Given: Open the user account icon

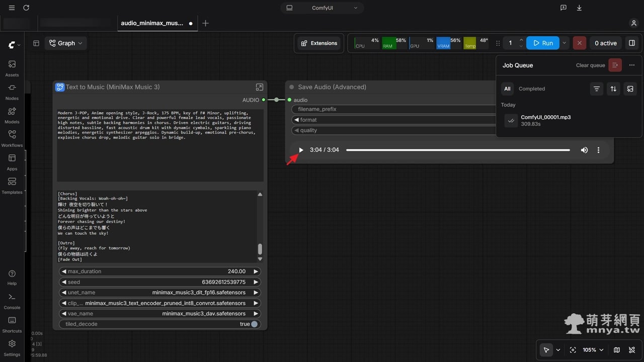Looking at the screenshot, I should pyautogui.click(x=633, y=23).
